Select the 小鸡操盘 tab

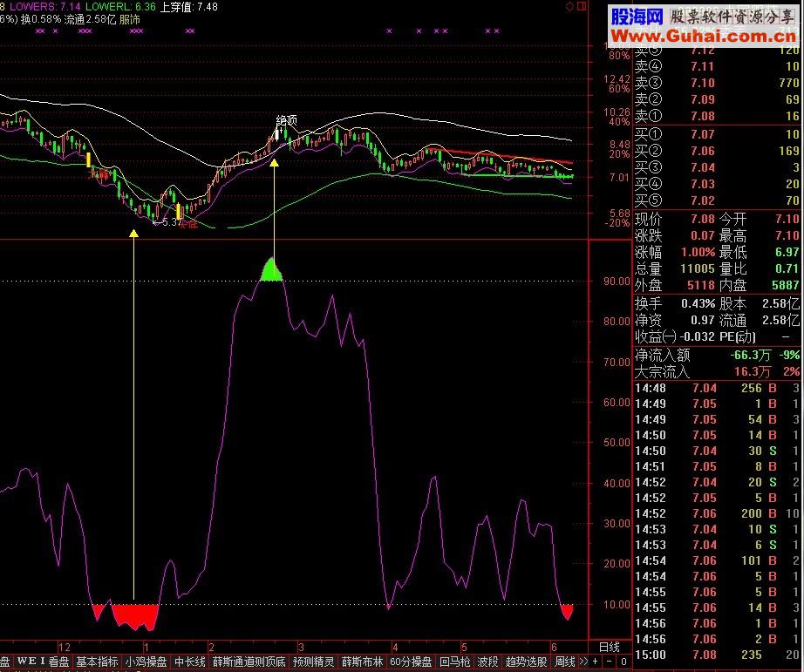point(146,662)
